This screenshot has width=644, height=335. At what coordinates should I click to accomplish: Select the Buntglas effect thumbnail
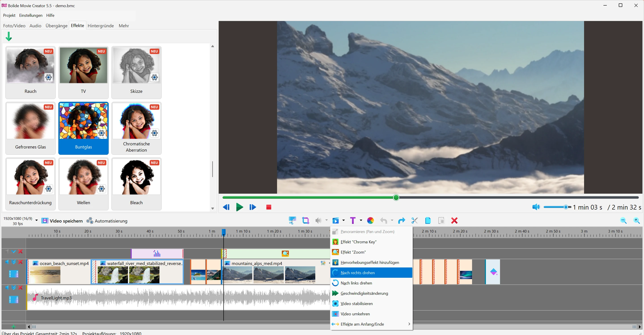(83, 128)
